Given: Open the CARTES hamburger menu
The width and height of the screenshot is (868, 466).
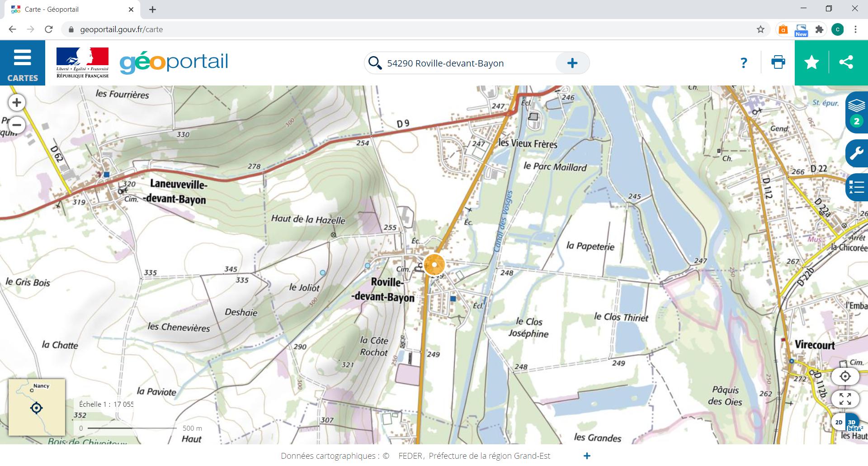Looking at the screenshot, I should pyautogui.click(x=23, y=62).
